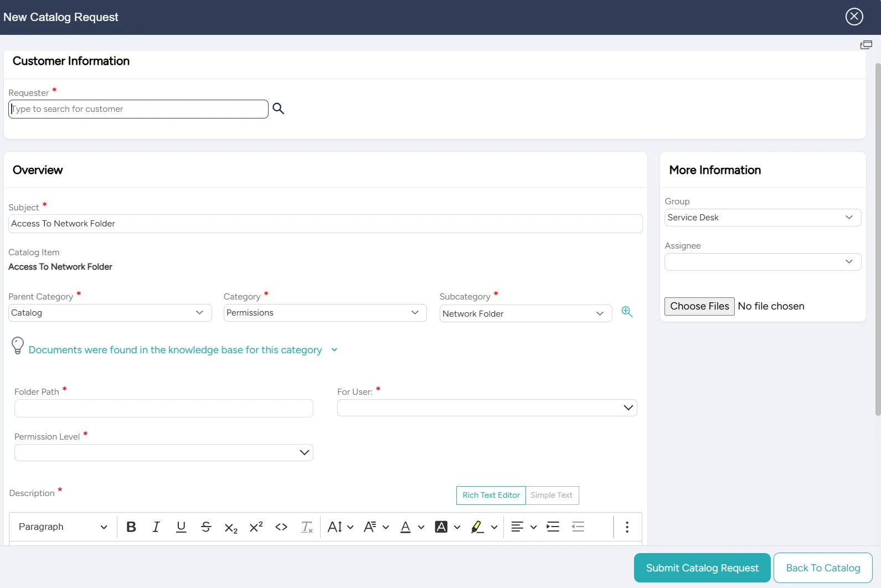The width and height of the screenshot is (881, 588).
Task: Increase the paragraph indent
Action: [x=553, y=527]
